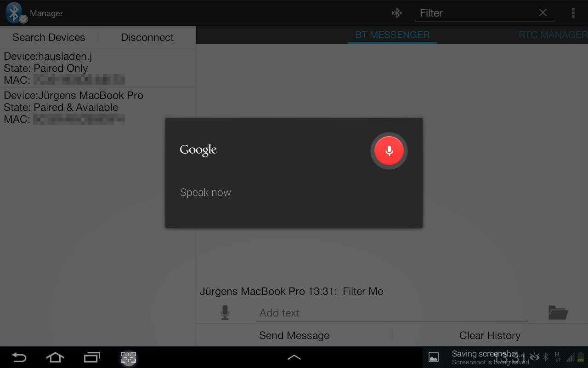This screenshot has width=588, height=368.
Task: Click the Clear History button
Action: [490, 335]
